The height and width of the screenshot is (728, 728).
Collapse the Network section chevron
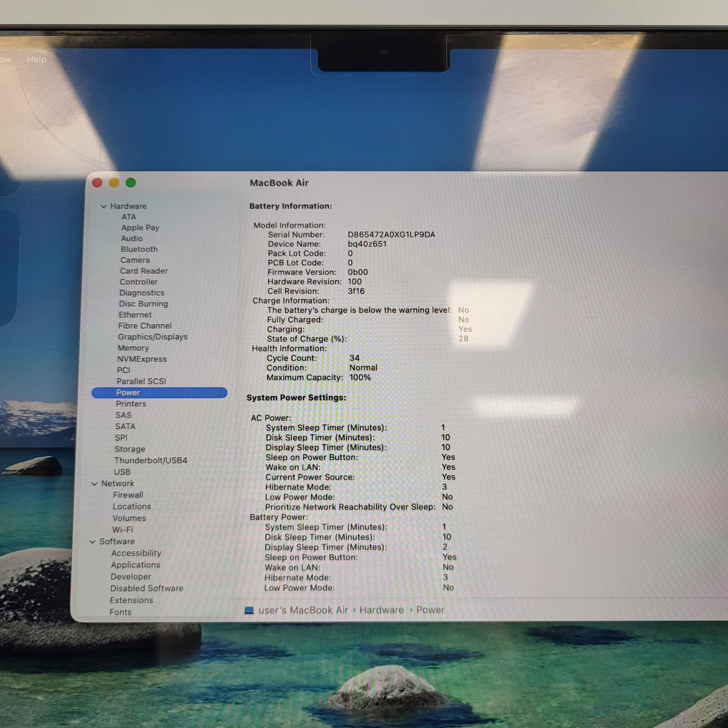(95, 484)
